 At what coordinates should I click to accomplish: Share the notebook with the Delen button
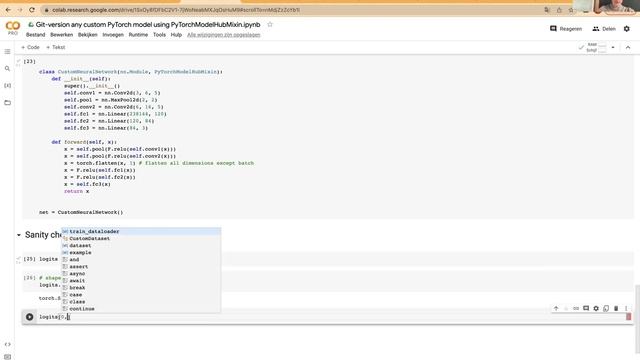tap(604, 29)
